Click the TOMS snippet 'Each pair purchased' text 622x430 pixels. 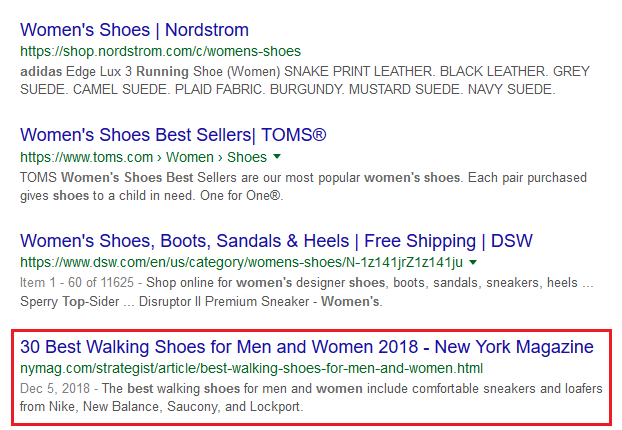527,178
